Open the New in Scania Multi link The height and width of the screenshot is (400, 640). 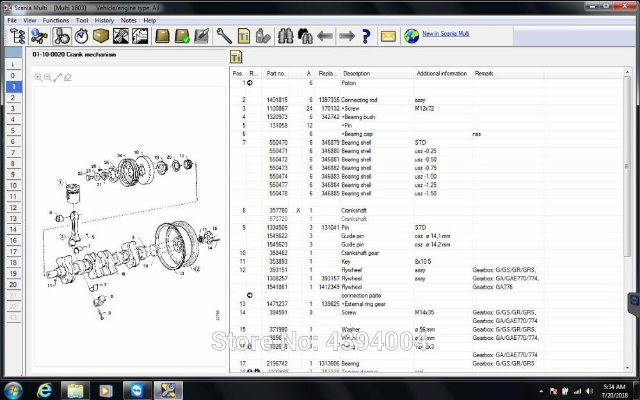pyautogui.click(x=446, y=33)
